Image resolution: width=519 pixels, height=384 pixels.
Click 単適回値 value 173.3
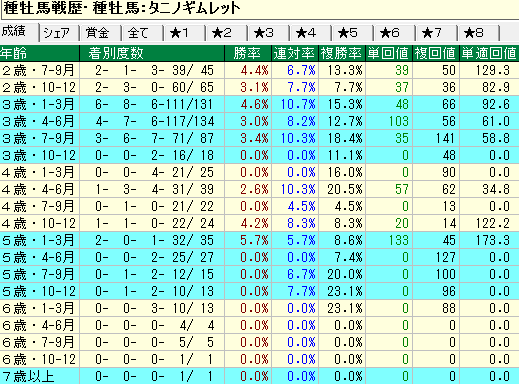click(x=493, y=240)
